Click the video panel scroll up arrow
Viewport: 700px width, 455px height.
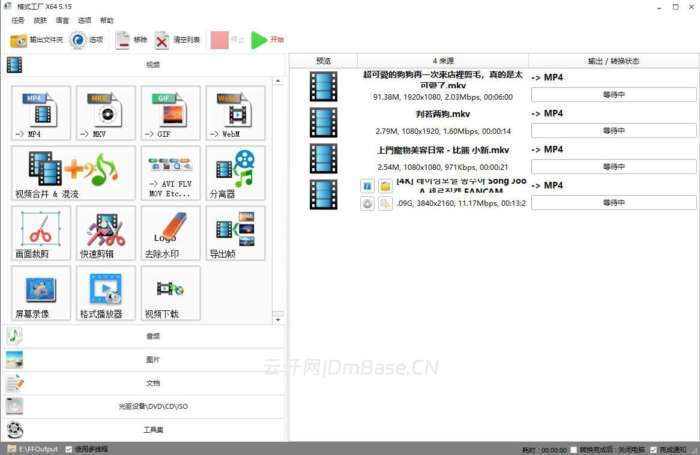coord(278,81)
